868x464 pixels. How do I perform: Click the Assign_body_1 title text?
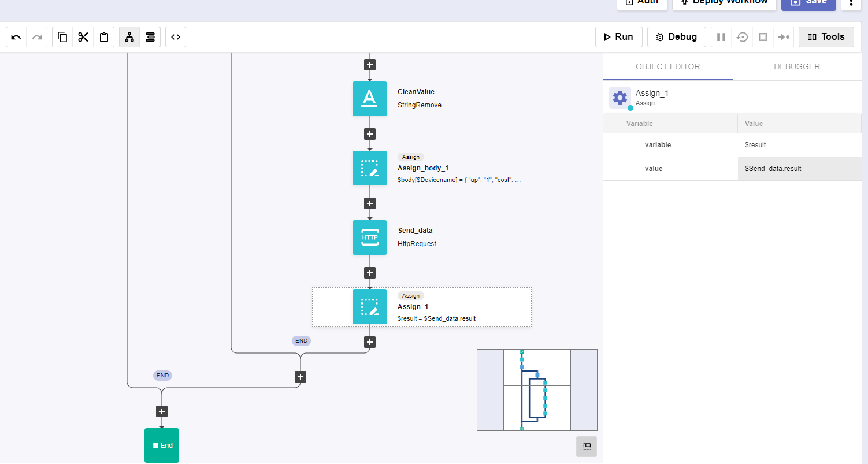tap(423, 168)
